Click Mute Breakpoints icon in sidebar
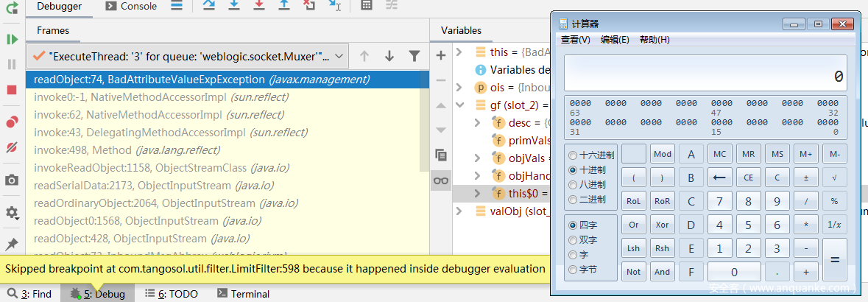The height and width of the screenshot is (302, 868). (12, 147)
